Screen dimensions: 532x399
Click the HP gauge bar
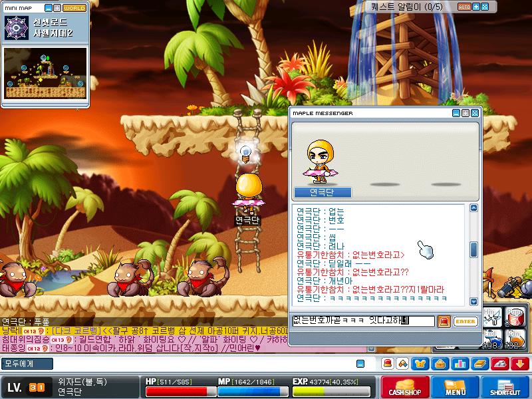pyautogui.click(x=181, y=392)
